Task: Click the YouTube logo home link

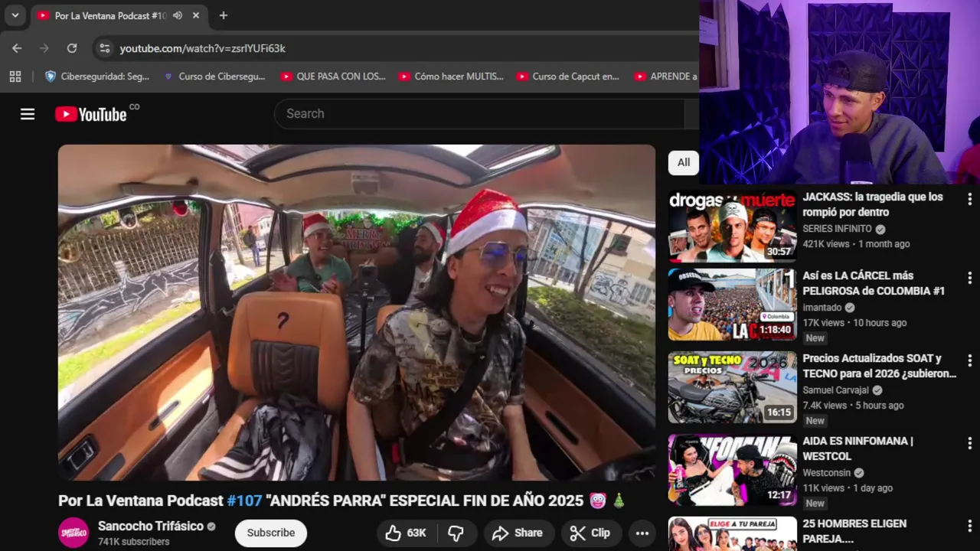Action: click(x=91, y=114)
